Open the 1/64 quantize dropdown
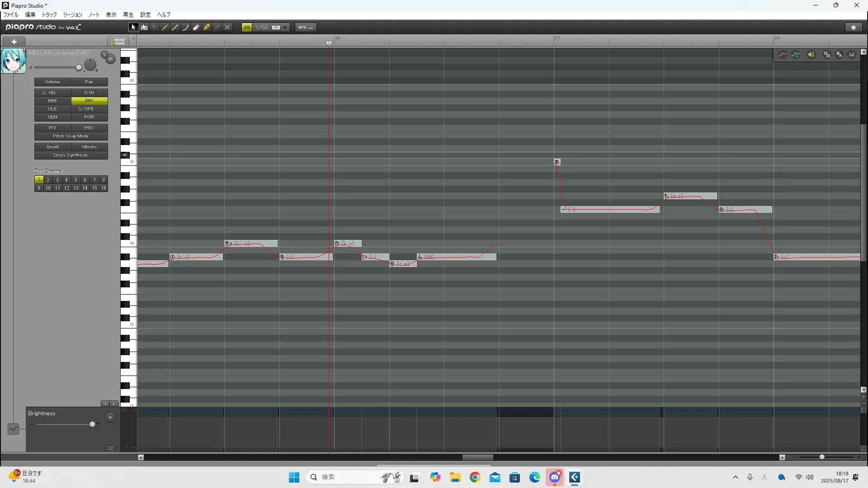 [x=285, y=28]
